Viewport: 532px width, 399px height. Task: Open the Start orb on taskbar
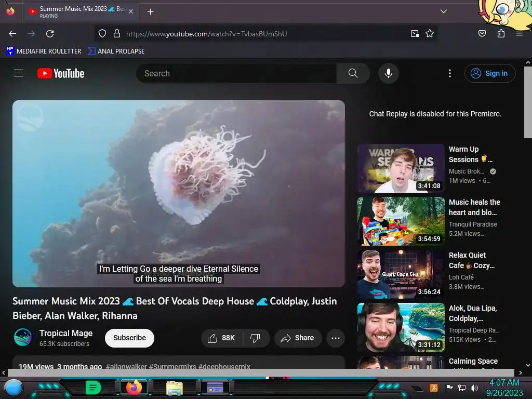pyautogui.click(x=14, y=388)
